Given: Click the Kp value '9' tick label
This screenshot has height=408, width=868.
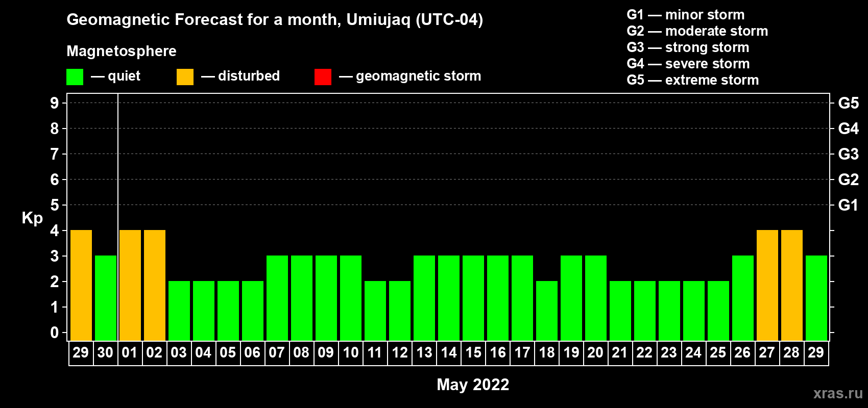Looking at the screenshot, I should point(54,103).
